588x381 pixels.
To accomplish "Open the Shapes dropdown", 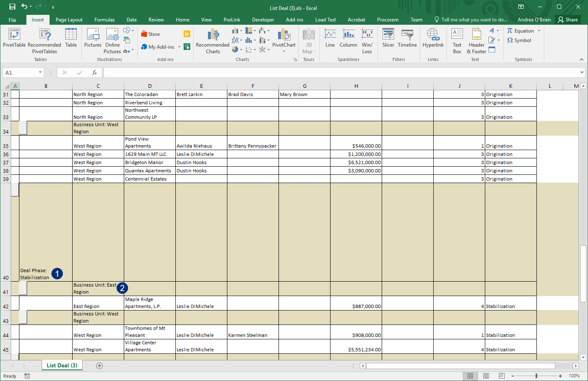I will tap(128, 31).
